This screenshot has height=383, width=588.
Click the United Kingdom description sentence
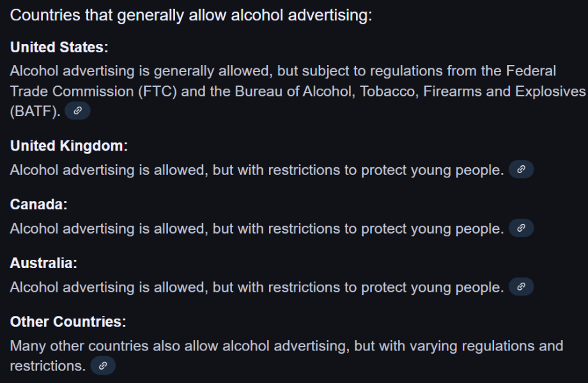click(257, 170)
